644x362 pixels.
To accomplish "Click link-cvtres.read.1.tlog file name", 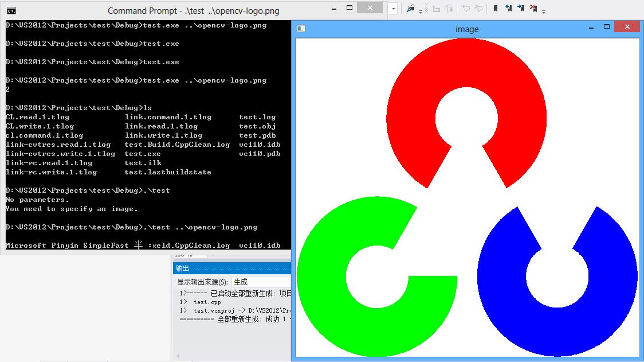I will [x=58, y=145].
